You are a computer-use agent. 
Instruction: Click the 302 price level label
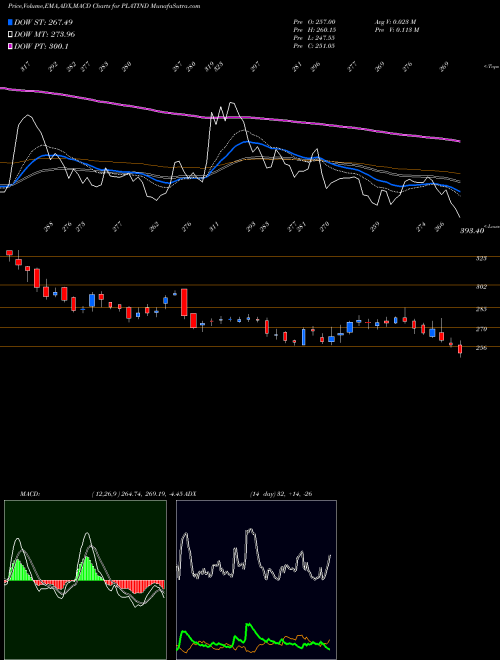[x=481, y=287]
